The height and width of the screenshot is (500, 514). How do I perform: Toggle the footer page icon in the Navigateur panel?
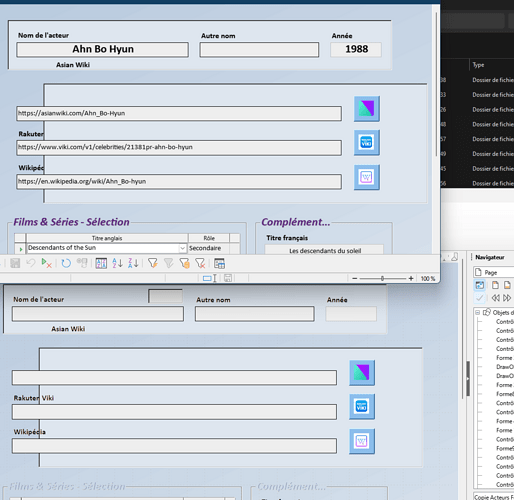(x=507, y=285)
